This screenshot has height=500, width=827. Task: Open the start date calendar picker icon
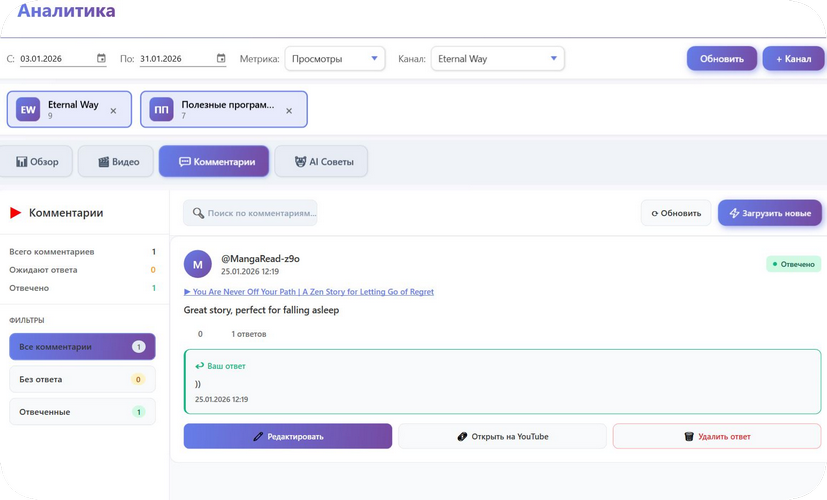click(x=101, y=59)
